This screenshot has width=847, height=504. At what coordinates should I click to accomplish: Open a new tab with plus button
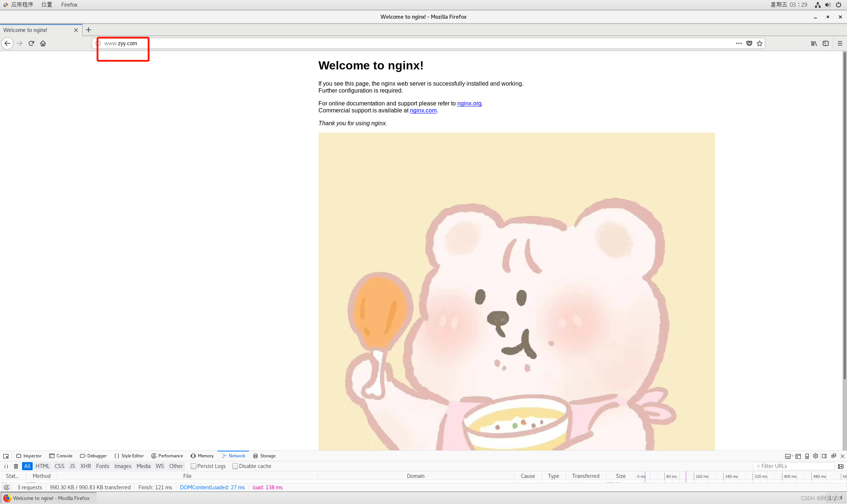[89, 30]
